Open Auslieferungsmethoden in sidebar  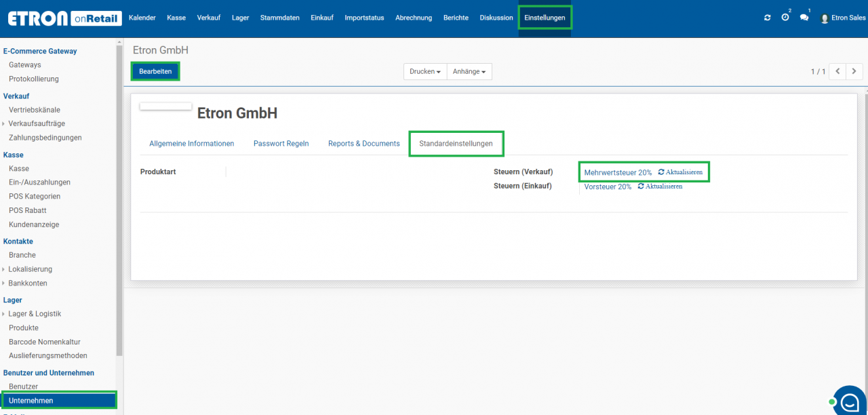click(x=47, y=355)
